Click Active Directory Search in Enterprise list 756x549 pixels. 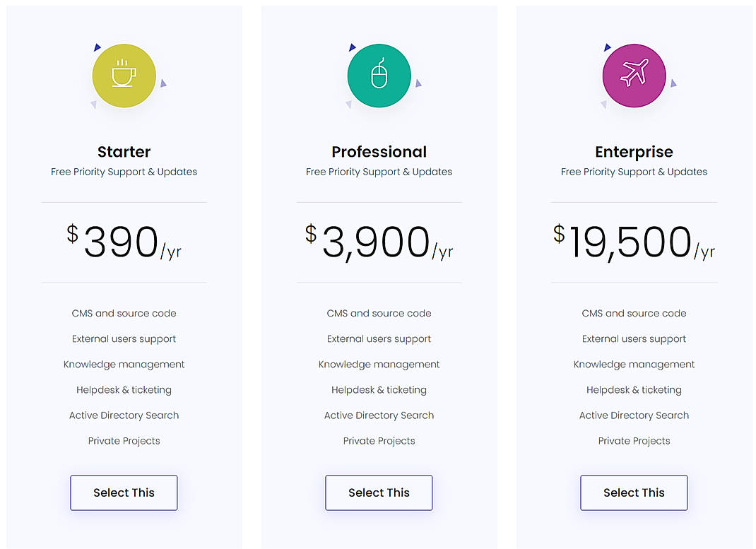(x=634, y=415)
